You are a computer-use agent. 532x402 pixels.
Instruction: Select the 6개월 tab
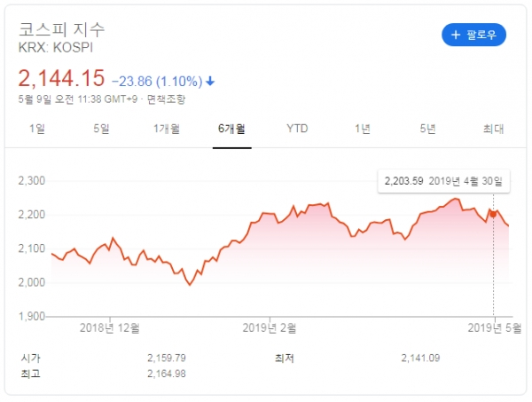pyautogui.click(x=231, y=129)
